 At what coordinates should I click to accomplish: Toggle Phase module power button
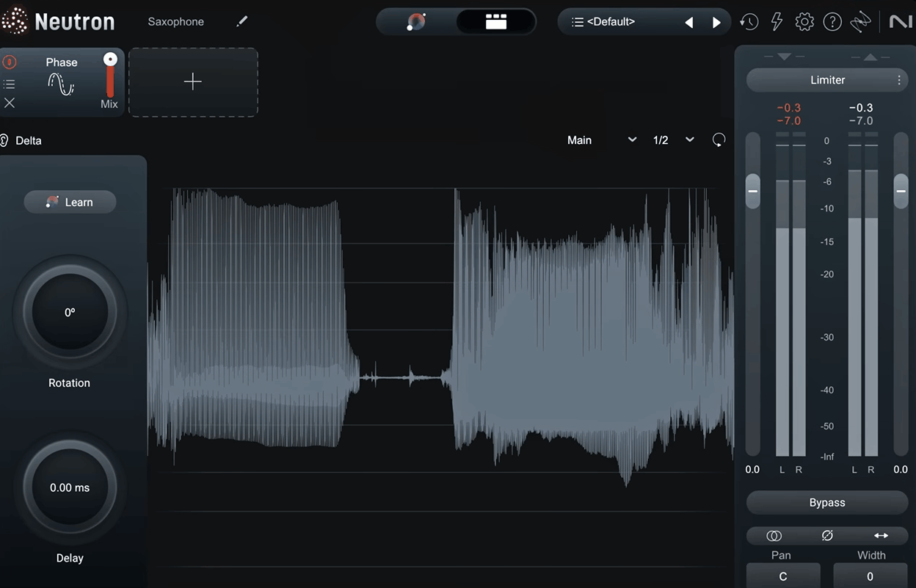tap(10, 62)
